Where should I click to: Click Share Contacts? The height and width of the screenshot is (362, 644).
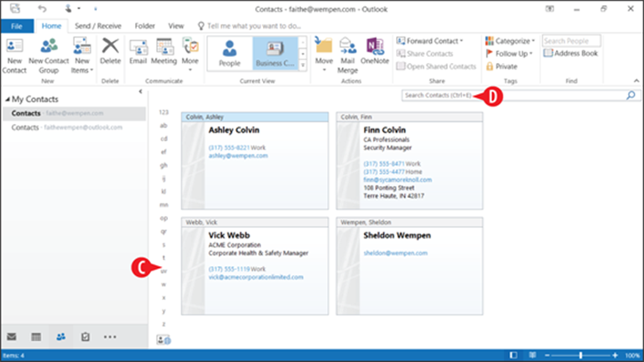425,54
